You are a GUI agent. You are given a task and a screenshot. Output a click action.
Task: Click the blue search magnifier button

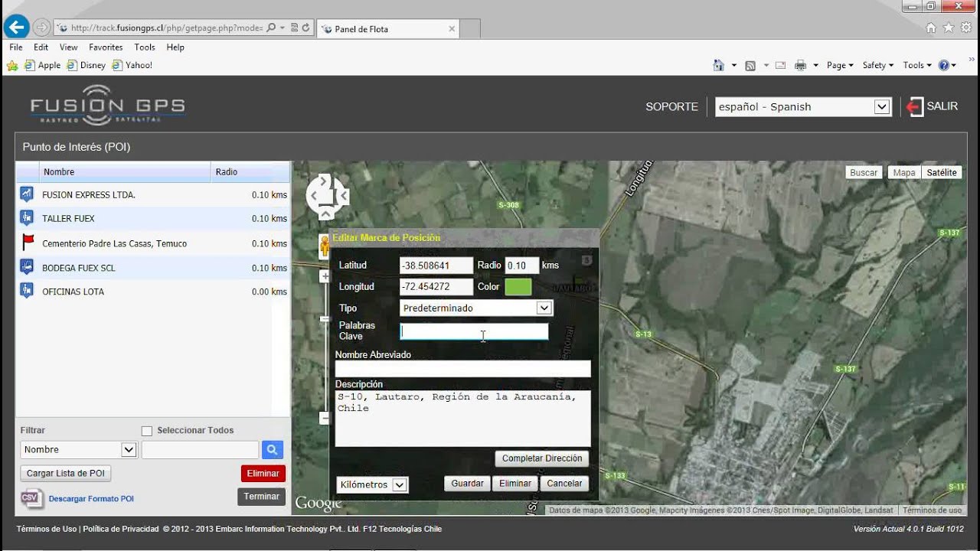[x=272, y=450]
